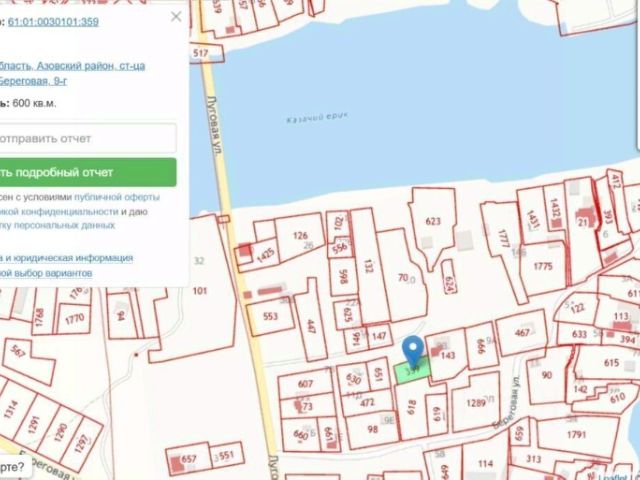Select parcel 98 on the map
Image resolution: width=640 pixels, height=480 pixels.
pos(373,429)
